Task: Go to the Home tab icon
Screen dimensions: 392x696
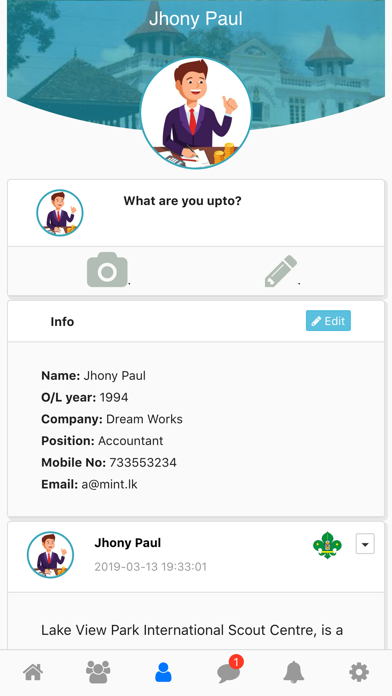Action: coord(33,672)
